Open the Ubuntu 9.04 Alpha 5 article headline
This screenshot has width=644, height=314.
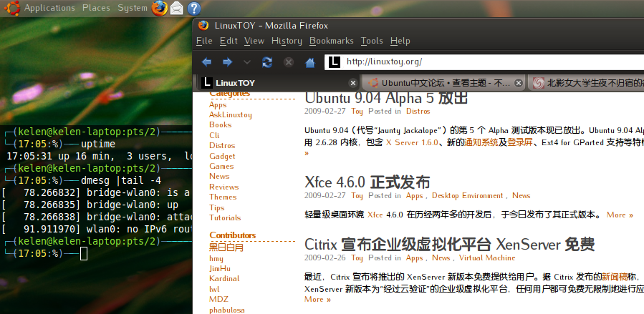tap(386, 99)
